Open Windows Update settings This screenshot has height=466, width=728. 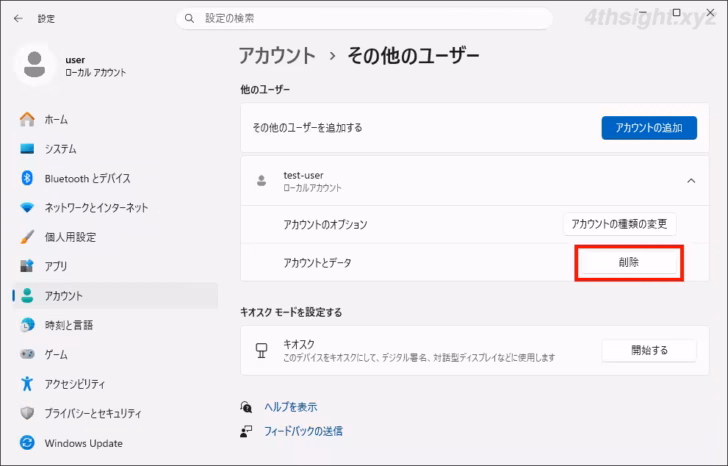point(84,443)
